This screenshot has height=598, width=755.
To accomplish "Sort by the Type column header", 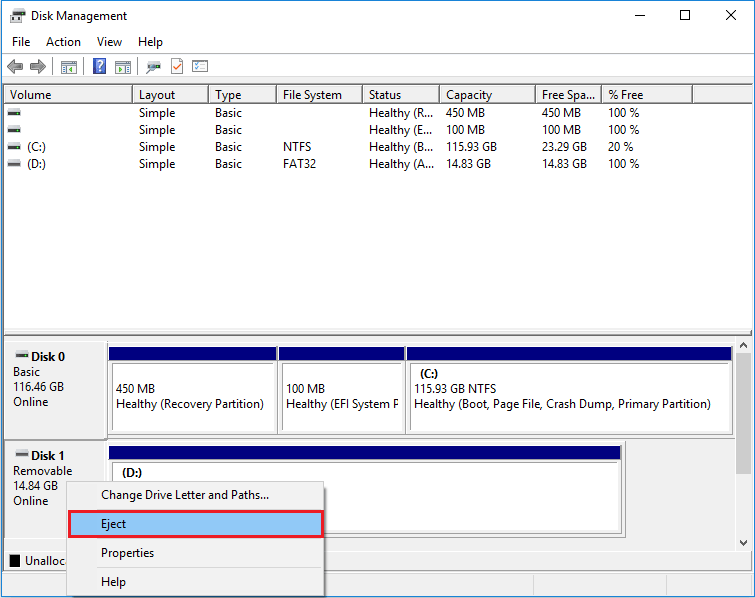I will 243,94.
